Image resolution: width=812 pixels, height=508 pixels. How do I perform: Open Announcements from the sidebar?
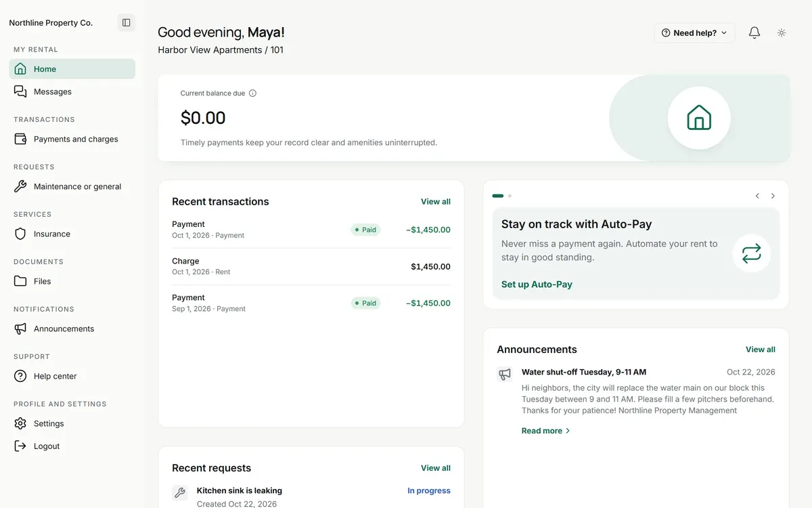click(x=72, y=329)
